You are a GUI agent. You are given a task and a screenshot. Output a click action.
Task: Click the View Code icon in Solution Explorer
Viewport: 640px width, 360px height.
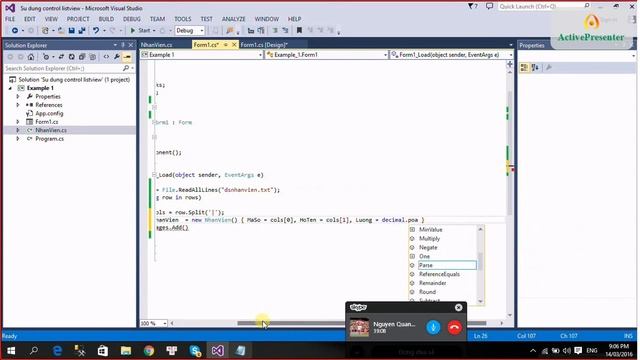click(106, 57)
